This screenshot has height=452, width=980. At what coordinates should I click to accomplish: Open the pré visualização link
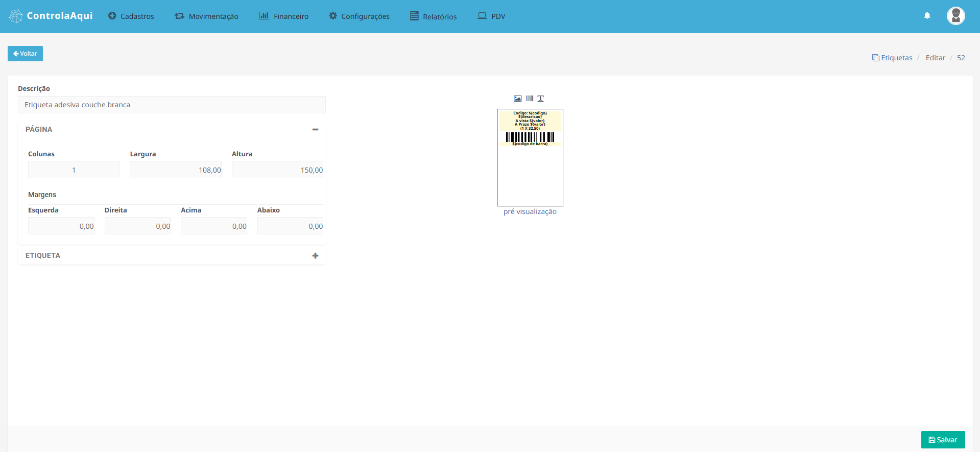pos(530,211)
